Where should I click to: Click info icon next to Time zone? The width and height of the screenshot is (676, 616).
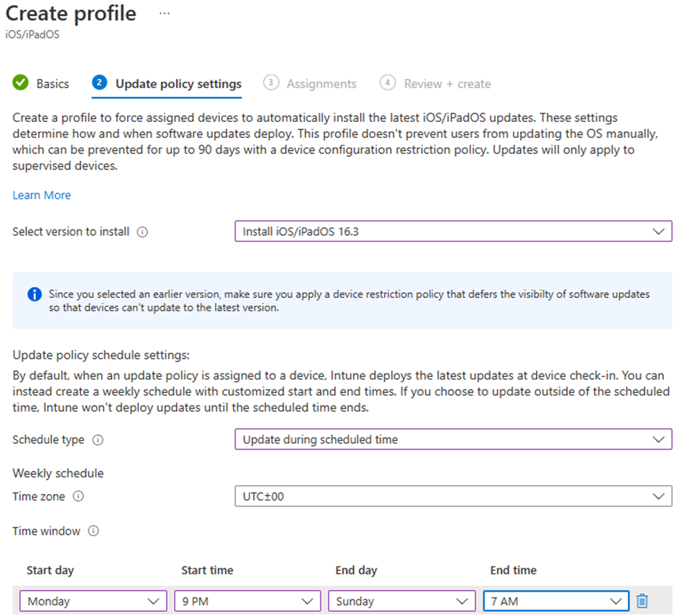click(78, 497)
